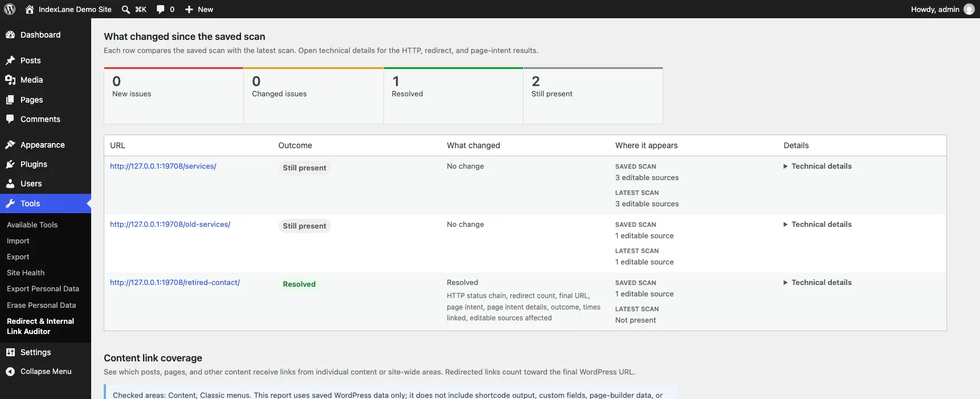980x399 pixels.
Task: Click the Pages icon in sidebar
Action: (x=10, y=100)
